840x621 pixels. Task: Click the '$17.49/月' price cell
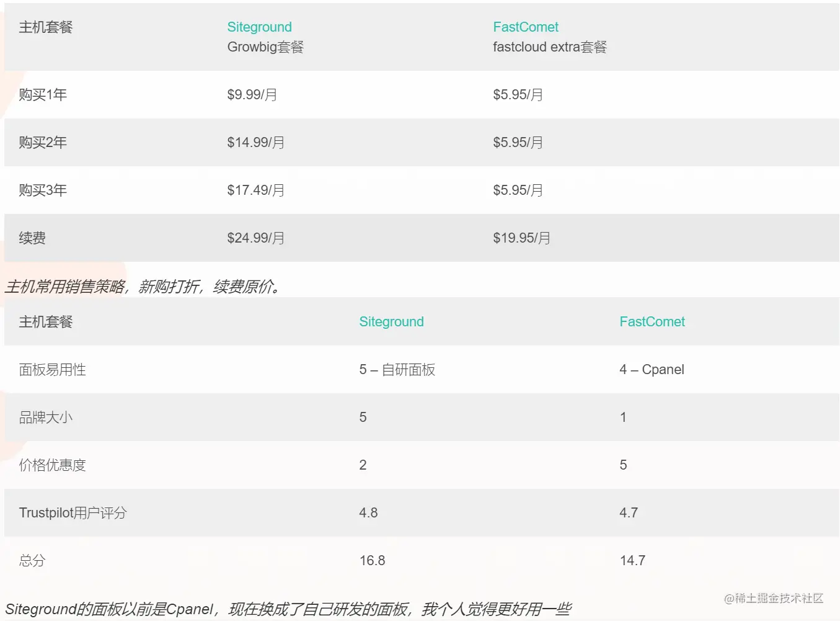tap(256, 190)
